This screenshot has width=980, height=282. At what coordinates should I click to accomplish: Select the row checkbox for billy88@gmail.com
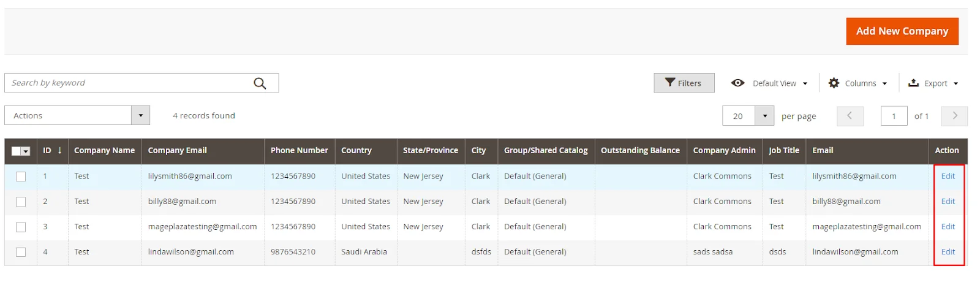(x=21, y=202)
